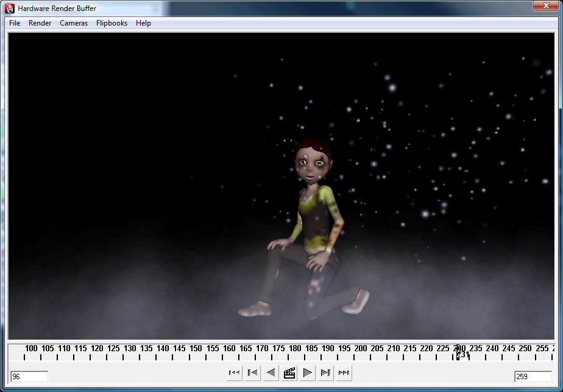Image resolution: width=563 pixels, height=392 pixels.
Task: Close the Hardware Render Buffer window
Action: [546, 5]
